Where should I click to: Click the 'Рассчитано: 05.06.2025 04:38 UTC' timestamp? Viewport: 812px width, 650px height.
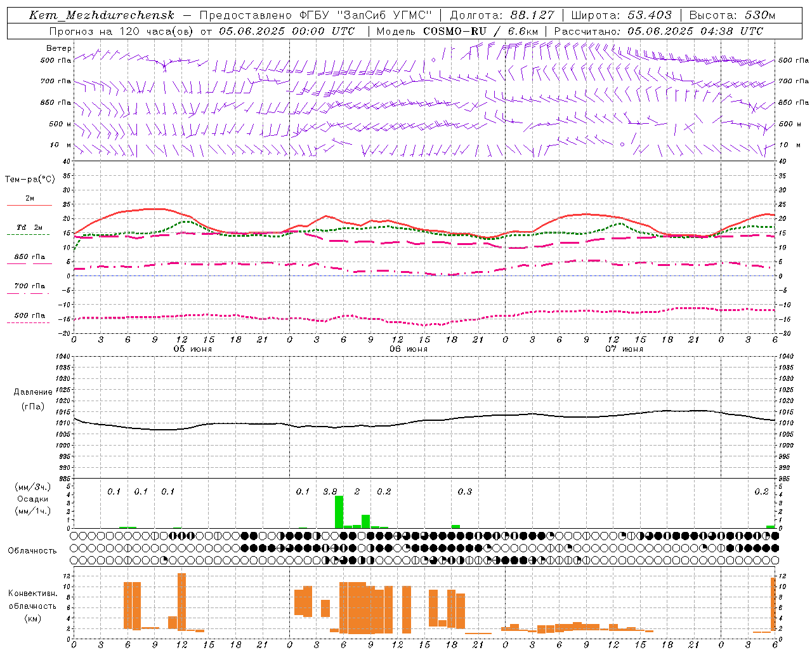(x=658, y=31)
